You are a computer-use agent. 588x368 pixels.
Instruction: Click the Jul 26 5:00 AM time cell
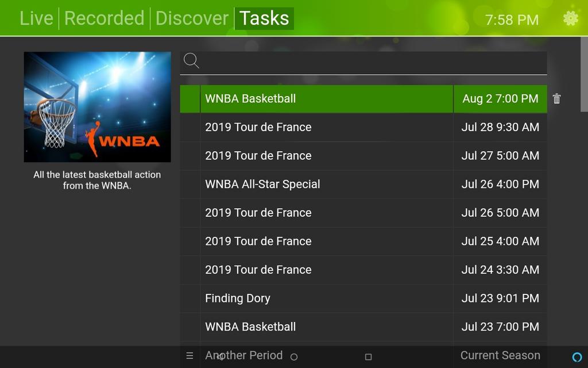click(x=500, y=213)
